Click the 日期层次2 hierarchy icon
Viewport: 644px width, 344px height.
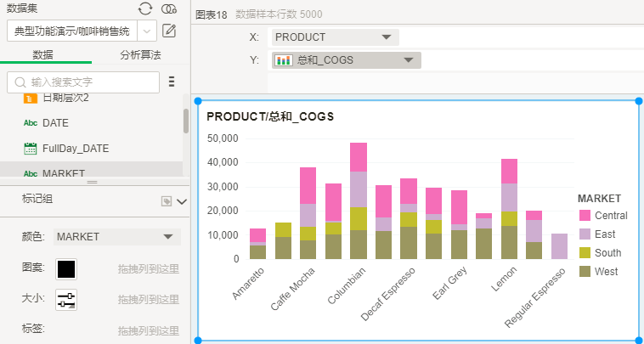31,99
